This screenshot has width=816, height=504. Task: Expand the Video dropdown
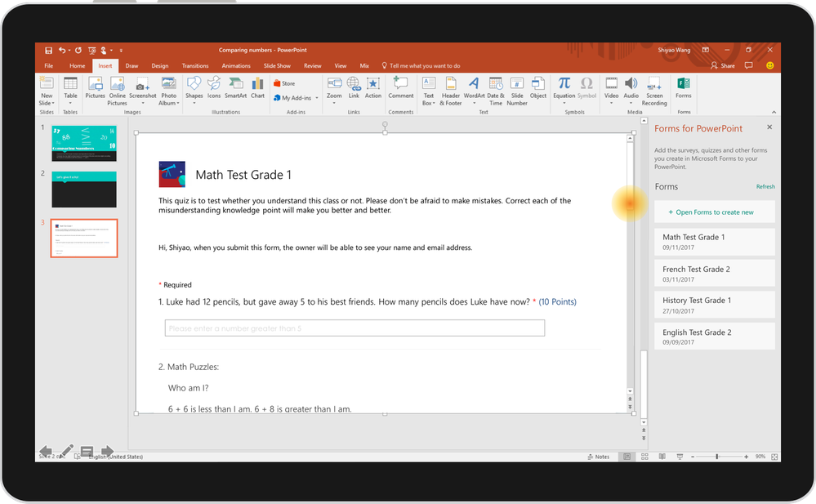pos(612,103)
